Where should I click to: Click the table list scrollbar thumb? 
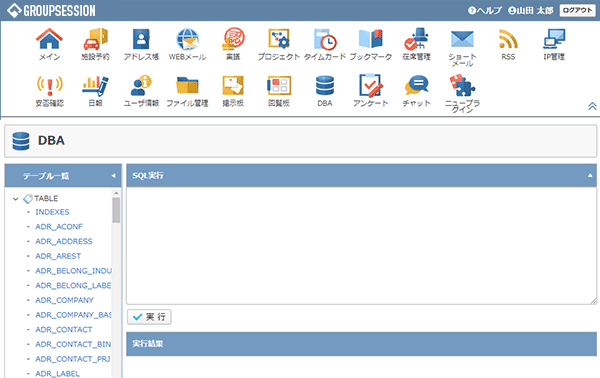click(x=116, y=210)
